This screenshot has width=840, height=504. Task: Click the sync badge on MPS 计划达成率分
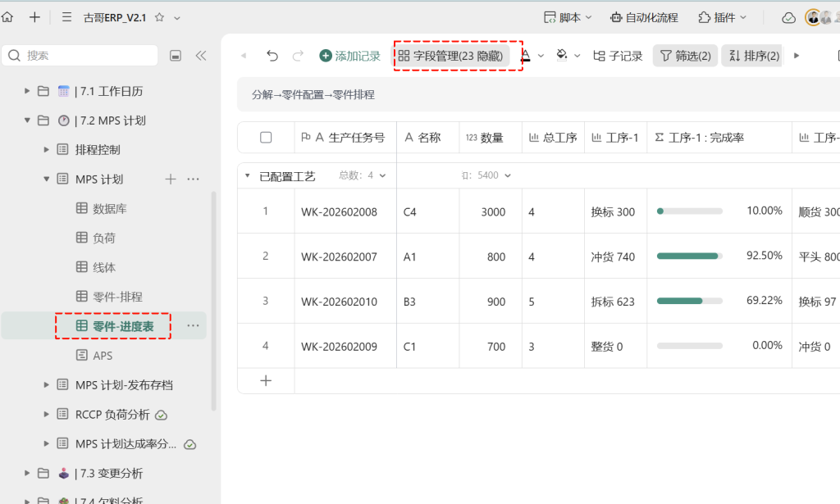tap(189, 445)
